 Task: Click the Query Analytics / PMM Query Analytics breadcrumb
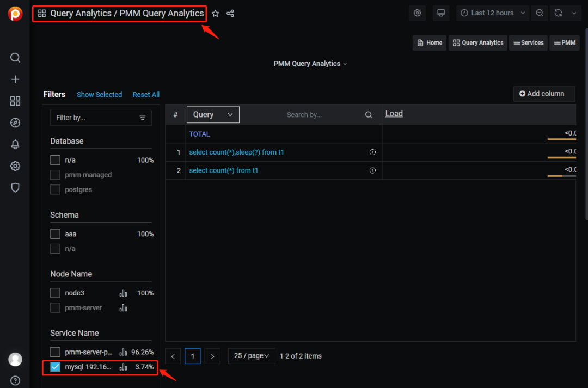pos(127,14)
